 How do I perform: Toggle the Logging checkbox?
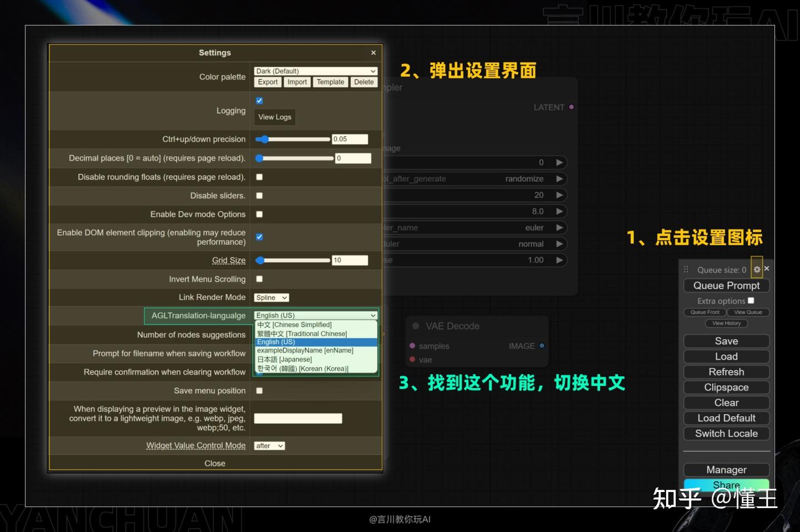click(259, 101)
